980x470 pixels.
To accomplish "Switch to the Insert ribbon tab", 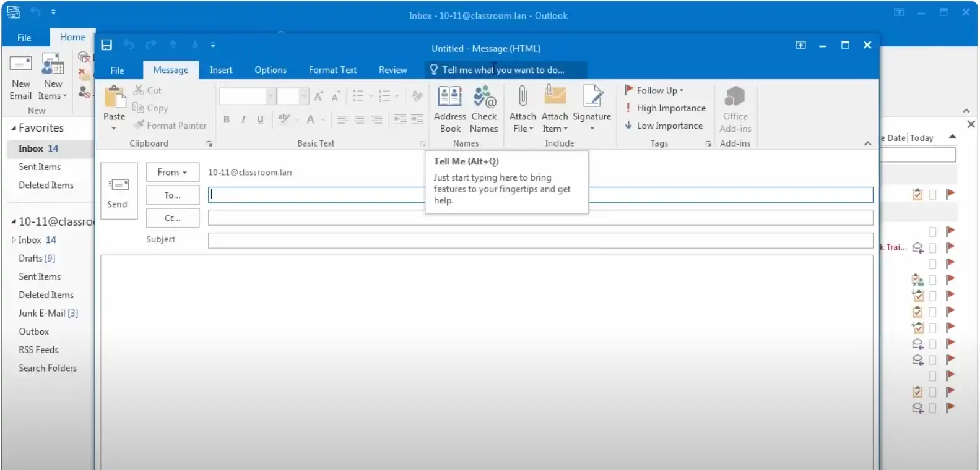I will point(221,70).
